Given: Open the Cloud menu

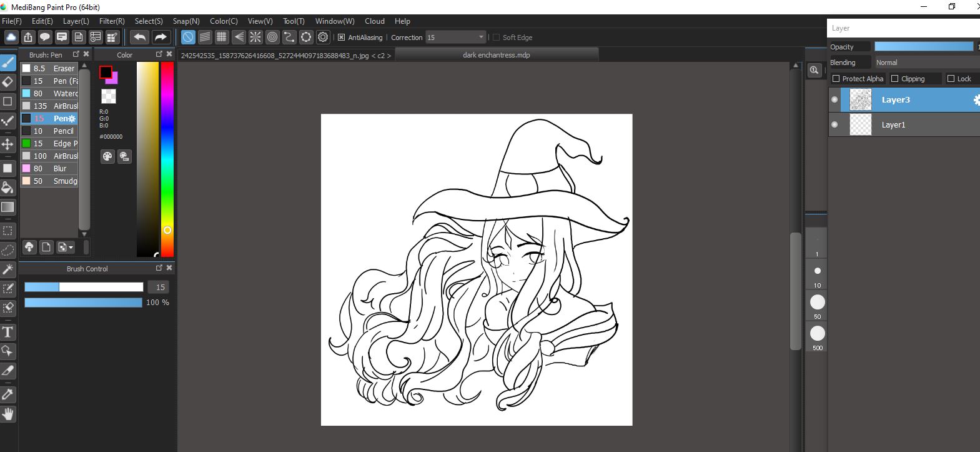Looking at the screenshot, I should (375, 21).
